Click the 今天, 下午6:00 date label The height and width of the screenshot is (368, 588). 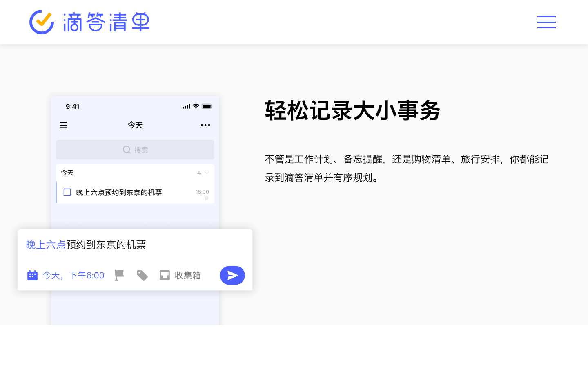(73, 275)
